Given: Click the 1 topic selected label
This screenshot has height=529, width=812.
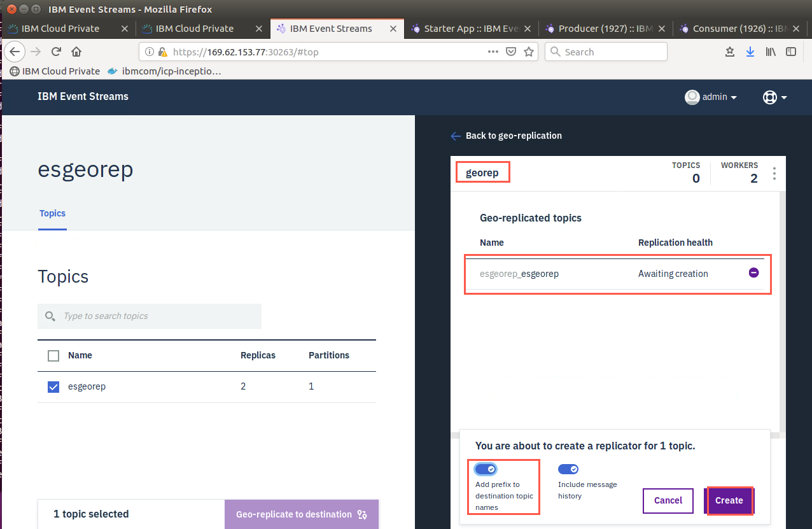Looking at the screenshot, I should coord(91,514).
